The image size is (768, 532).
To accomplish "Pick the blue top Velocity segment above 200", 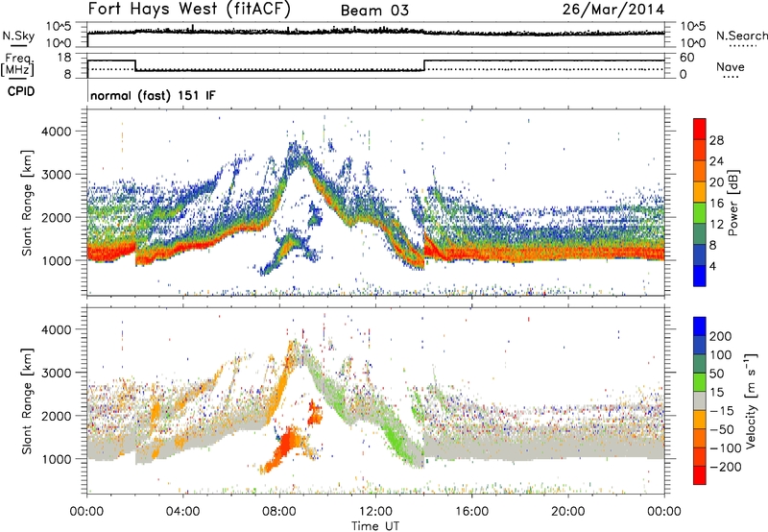I will pyautogui.click(x=700, y=326).
